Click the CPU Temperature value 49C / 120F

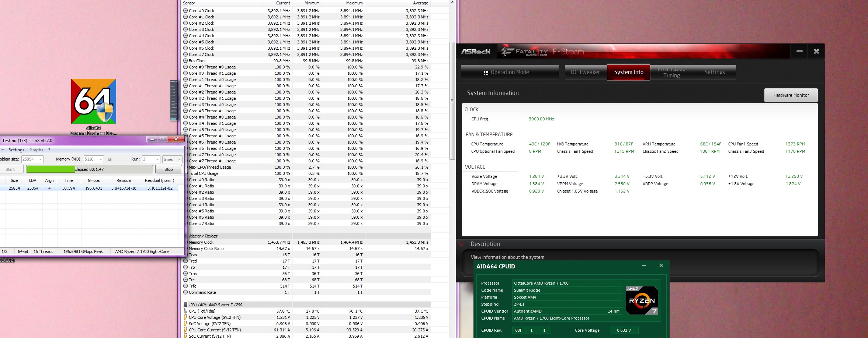point(539,144)
